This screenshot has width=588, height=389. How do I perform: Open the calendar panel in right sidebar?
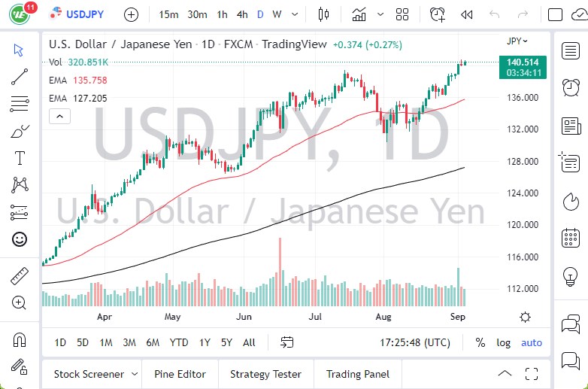pos(571,239)
